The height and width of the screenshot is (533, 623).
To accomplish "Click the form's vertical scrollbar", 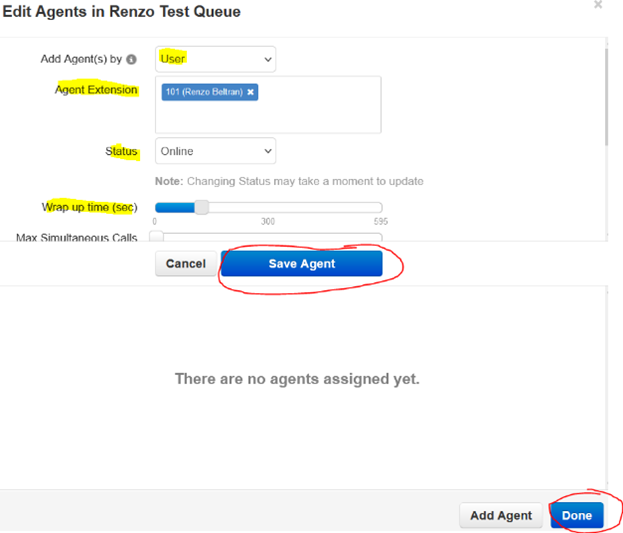I will [606, 97].
